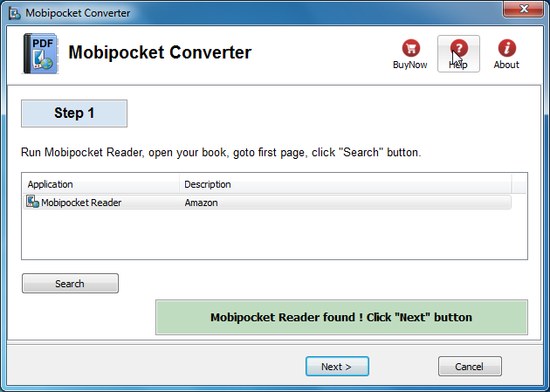Click the PDF book logo in header
The image size is (550, 392).
(40, 54)
